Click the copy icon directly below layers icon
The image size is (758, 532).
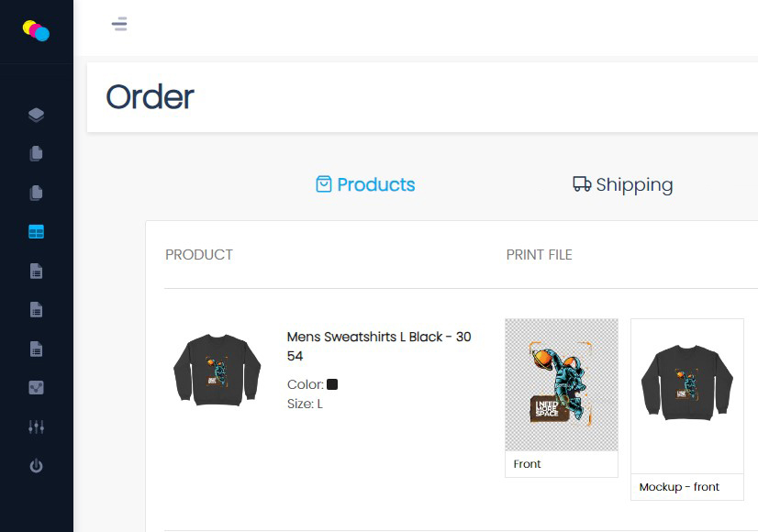36,153
